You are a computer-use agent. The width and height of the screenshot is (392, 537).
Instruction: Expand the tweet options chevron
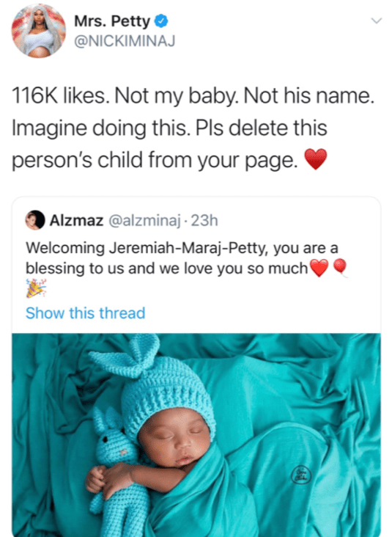tap(377, 21)
